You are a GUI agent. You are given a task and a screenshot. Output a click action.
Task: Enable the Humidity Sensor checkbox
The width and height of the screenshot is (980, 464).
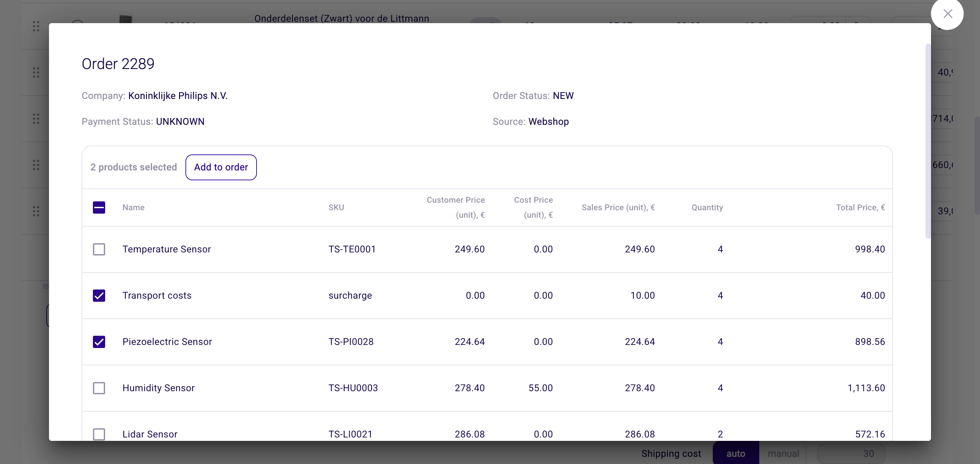[x=99, y=388]
